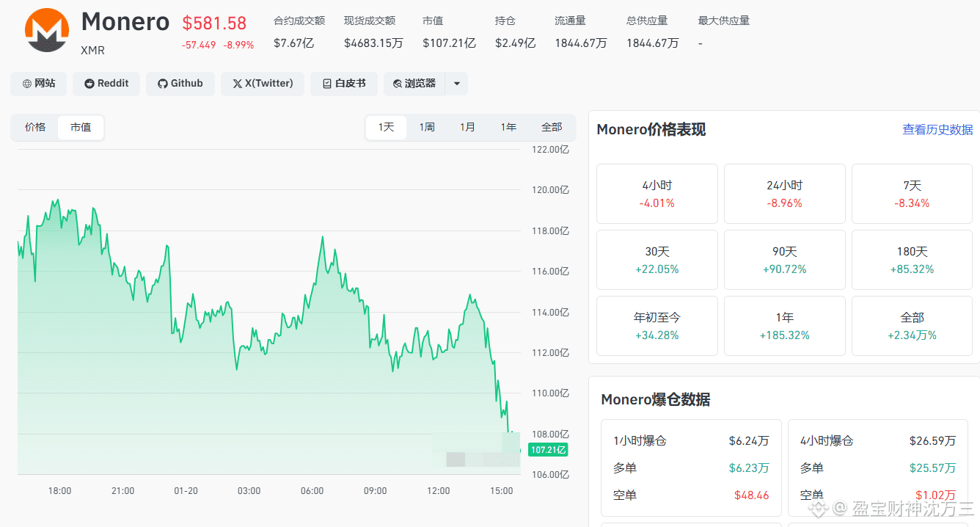Click the 年初至今 performance card

tap(657, 326)
